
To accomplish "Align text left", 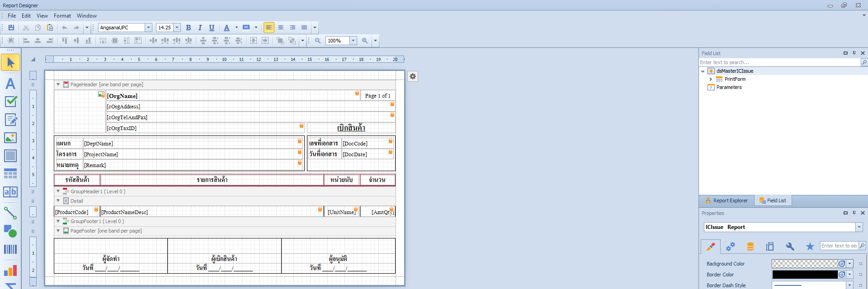I will [x=269, y=28].
